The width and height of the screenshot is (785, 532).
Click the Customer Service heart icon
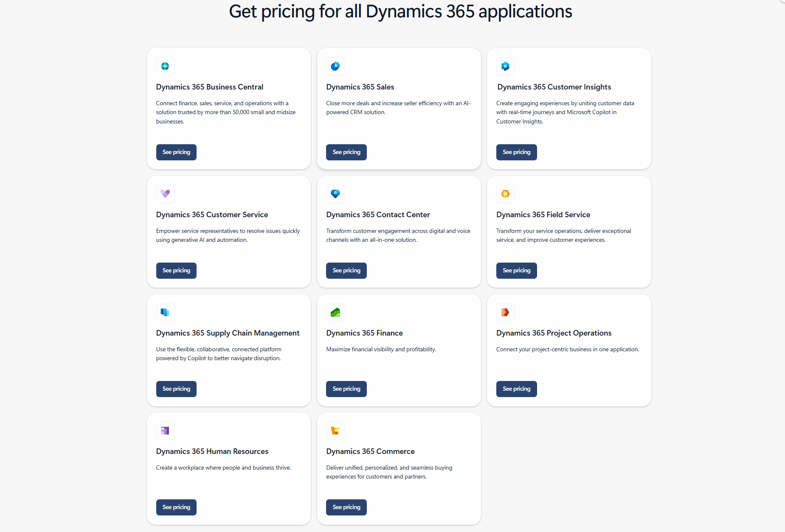[165, 194]
